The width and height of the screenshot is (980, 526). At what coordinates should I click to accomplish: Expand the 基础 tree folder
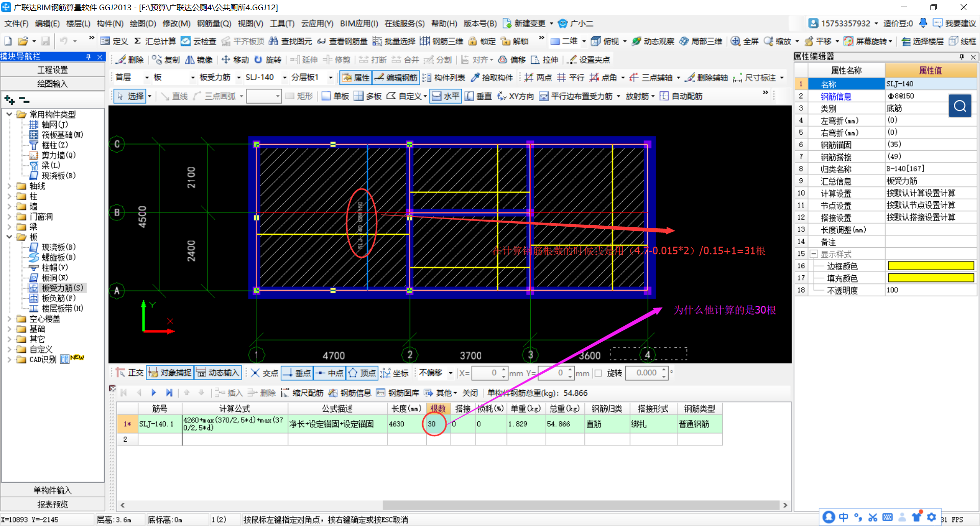[9, 329]
